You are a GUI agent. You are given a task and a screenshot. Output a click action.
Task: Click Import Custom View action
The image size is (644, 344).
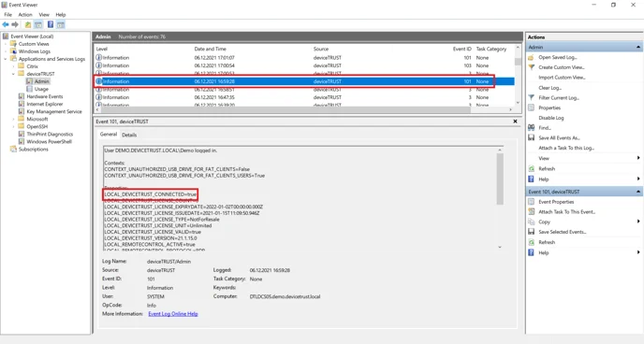pos(562,77)
